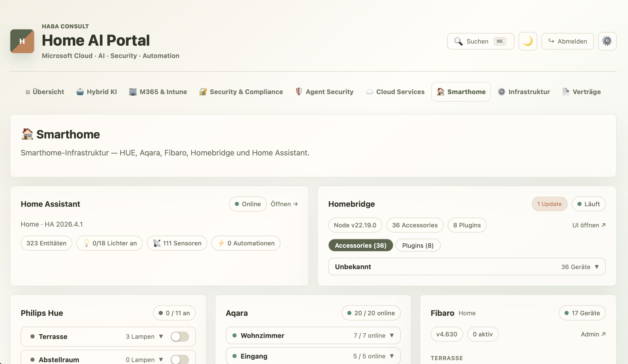The width and height of the screenshot is (628, 364).
Task: Click the 1 Update badge on Homebridge
Action: [550, 204]
